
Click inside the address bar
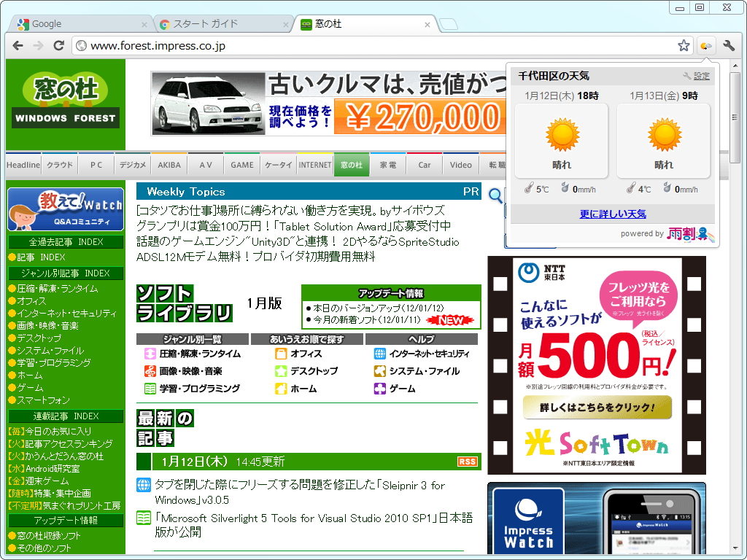[292, 44]
